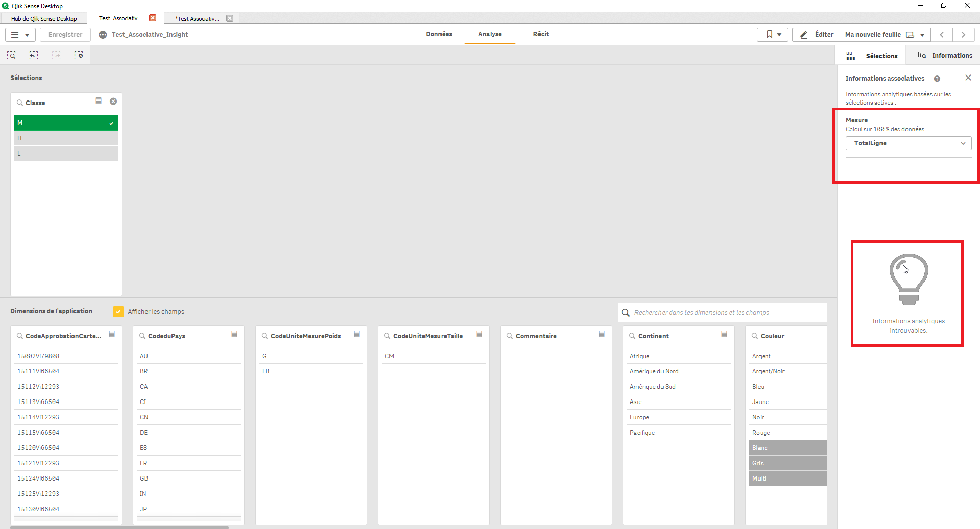The width and height of the screenshot is (980, 529).
Task: Open the bookmark icon dropdown
Action: click(769, 34)
